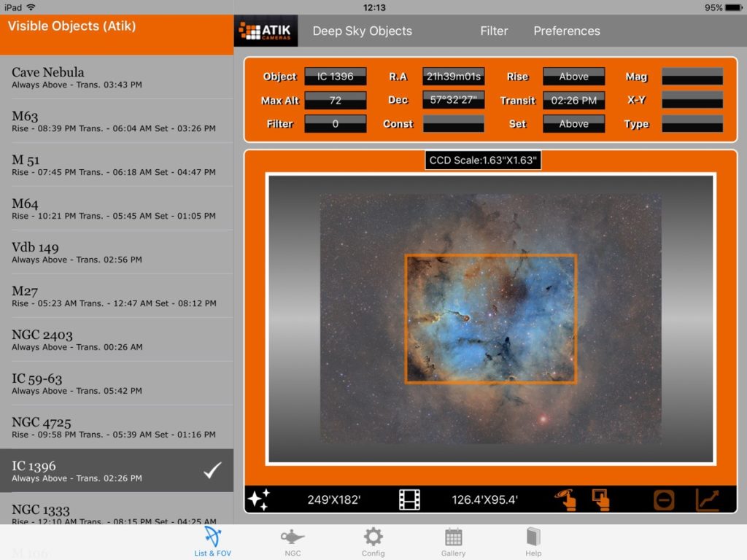The image size is (747, 560).
Task: Tap the CCD Scale label
Action: 483,160
